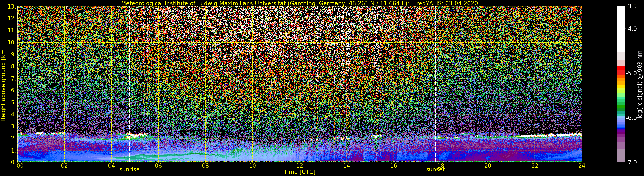Click height axis tick label '5.'
Screen dimensions: 644x176
pyautogui.click(x=13, y=103)
